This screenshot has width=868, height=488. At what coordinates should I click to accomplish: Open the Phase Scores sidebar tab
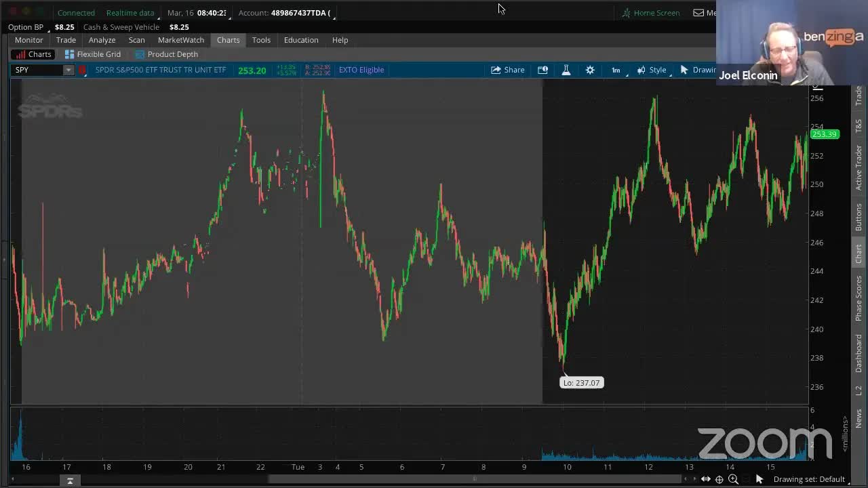(x=859, y=298)
